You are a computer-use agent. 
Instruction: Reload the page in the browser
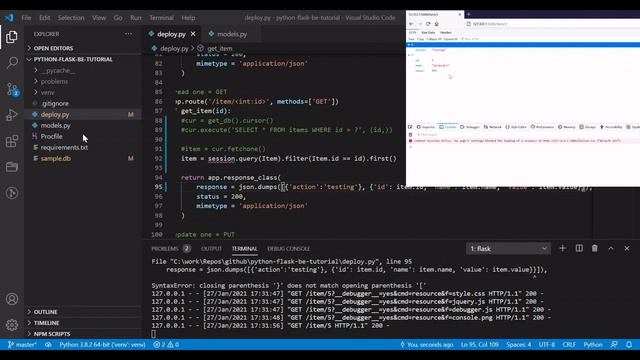pos(428,24)
